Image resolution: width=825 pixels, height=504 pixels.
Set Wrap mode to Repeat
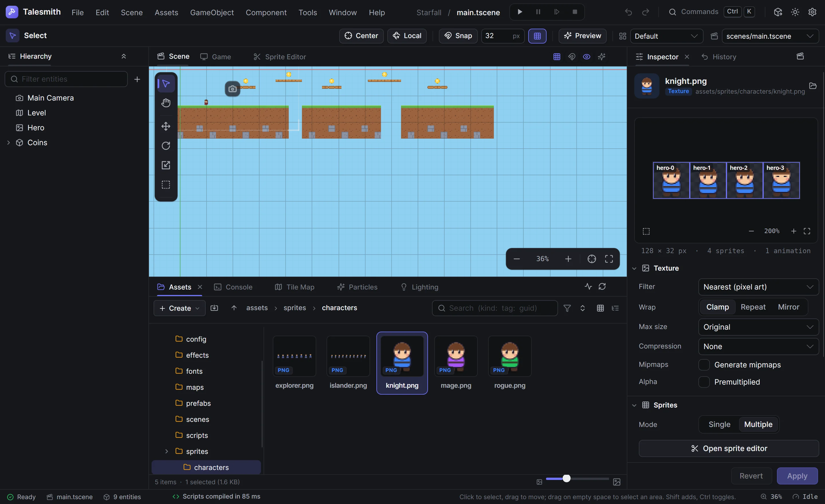tap(753, 307)
